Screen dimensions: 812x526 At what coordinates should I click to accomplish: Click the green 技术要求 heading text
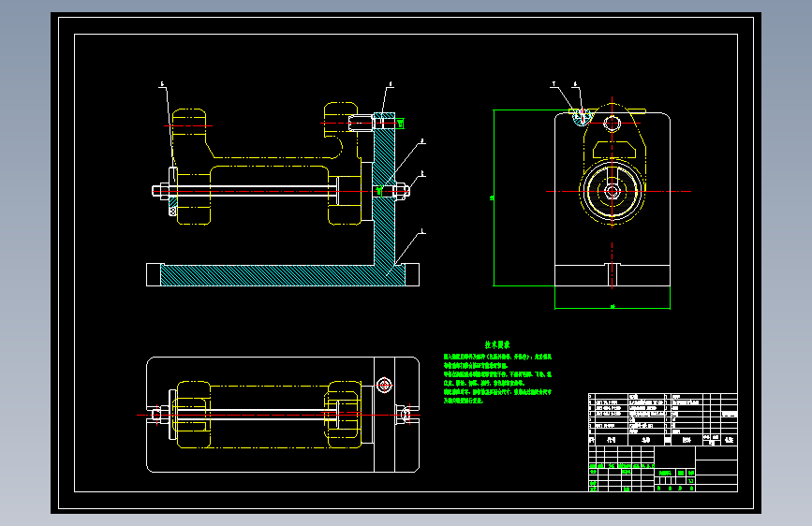click(x=497, y=344)
